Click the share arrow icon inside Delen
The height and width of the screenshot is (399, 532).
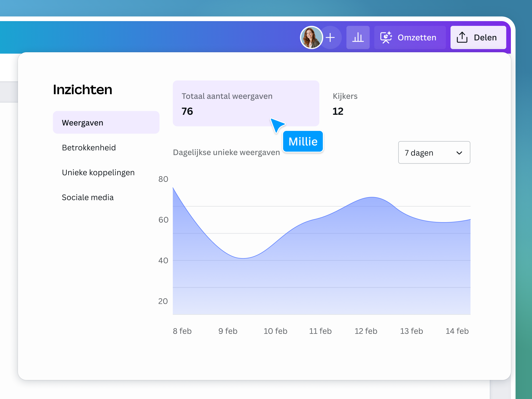pyautogui.click(x=462, y=37)
